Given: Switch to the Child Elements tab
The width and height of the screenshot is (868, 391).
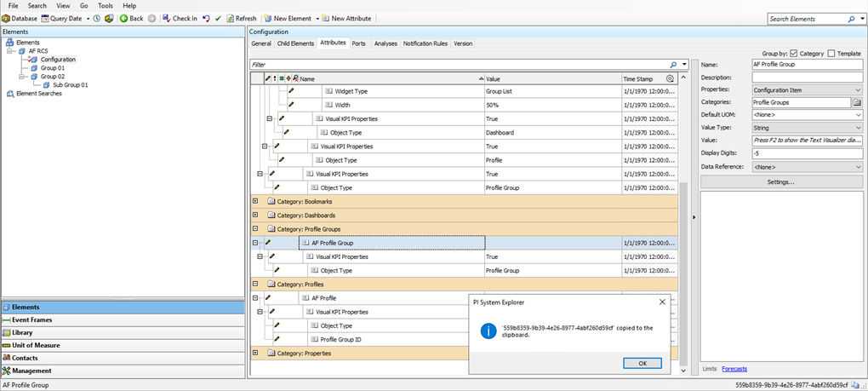Looking at the screenshot, I should pyautogui.click(x=295, y=43).
